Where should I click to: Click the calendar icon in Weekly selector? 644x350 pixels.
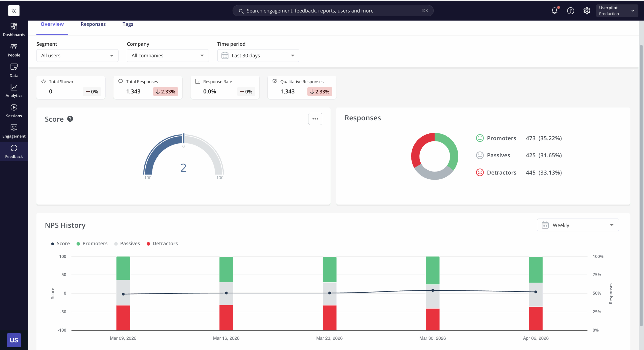[x=545, y=225]
